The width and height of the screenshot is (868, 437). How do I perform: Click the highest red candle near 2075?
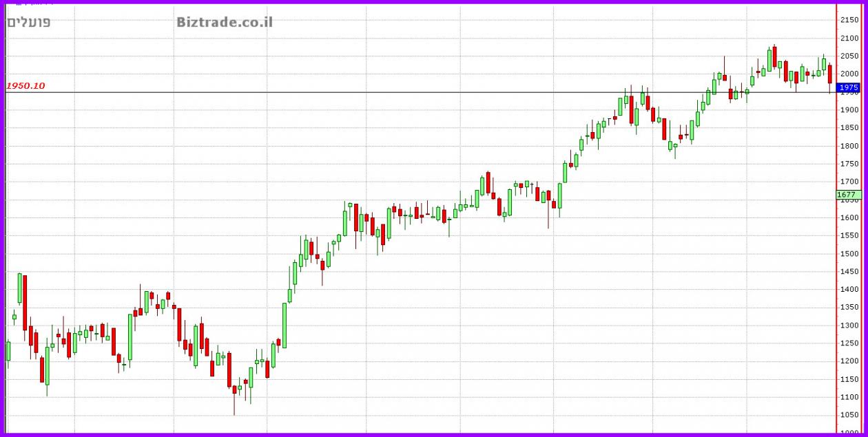tap(774, 56)
